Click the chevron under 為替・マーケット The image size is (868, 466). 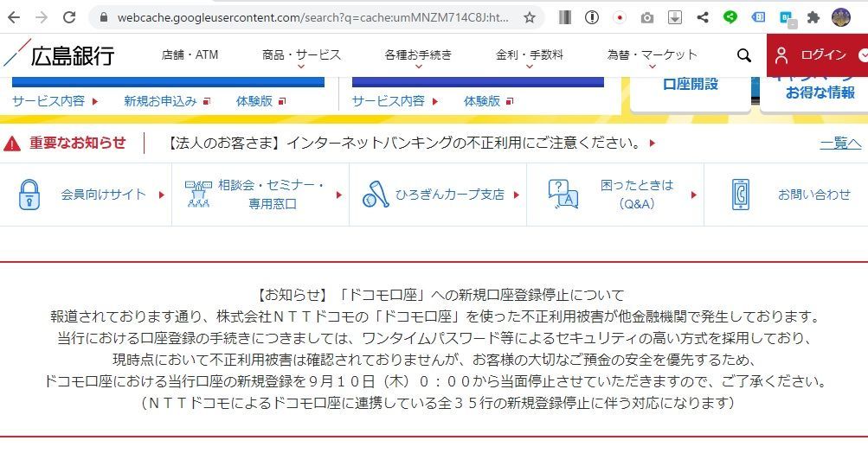pyautogui.click(x=653, y=67)
